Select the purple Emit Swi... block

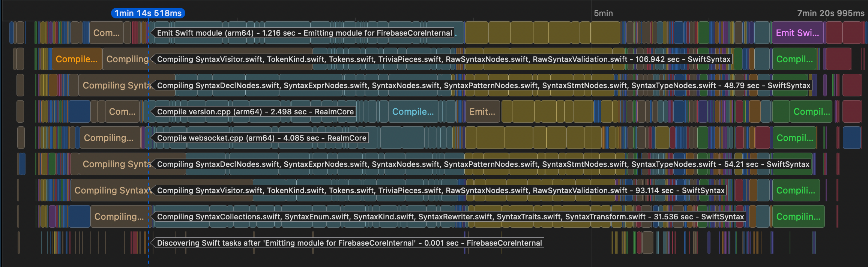click(x=797, y=33)
